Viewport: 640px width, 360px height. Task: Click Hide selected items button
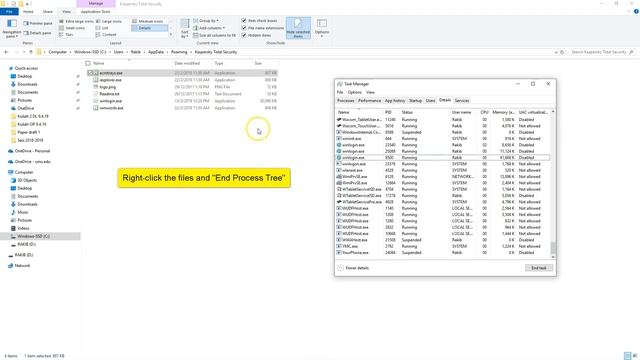[x=298, y=28]
